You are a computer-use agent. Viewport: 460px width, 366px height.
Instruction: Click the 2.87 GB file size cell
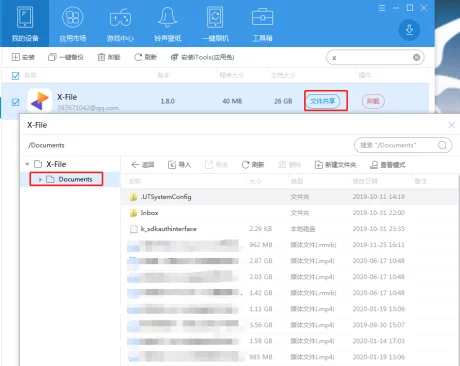coord(261,261)
